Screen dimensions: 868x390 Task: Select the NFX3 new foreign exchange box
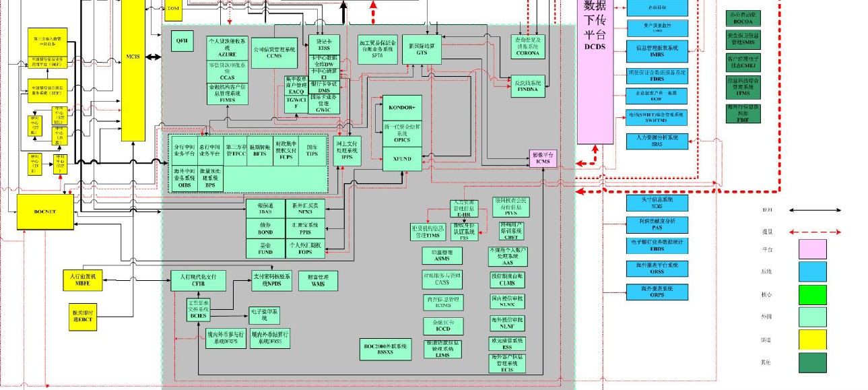[x=305, y=208]
